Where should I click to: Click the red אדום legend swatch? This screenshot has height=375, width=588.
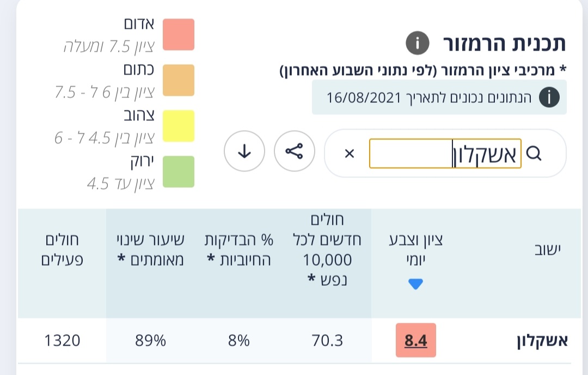179,34
